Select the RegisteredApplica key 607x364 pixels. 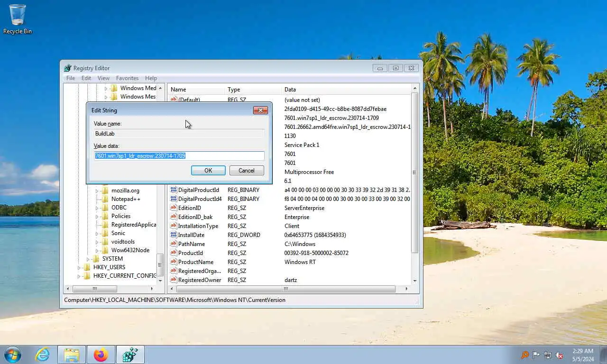134,225
